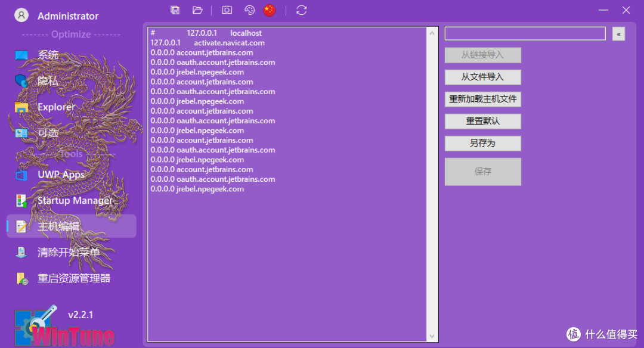Minimize the WinTune window

tap(603, 10)
